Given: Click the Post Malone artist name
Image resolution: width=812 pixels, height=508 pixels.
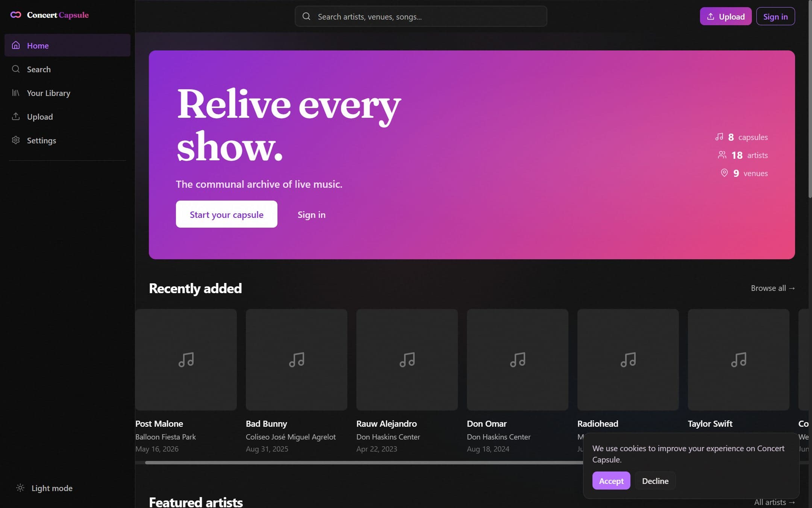Looking at the screenshot, I should (x=159, y=424).
